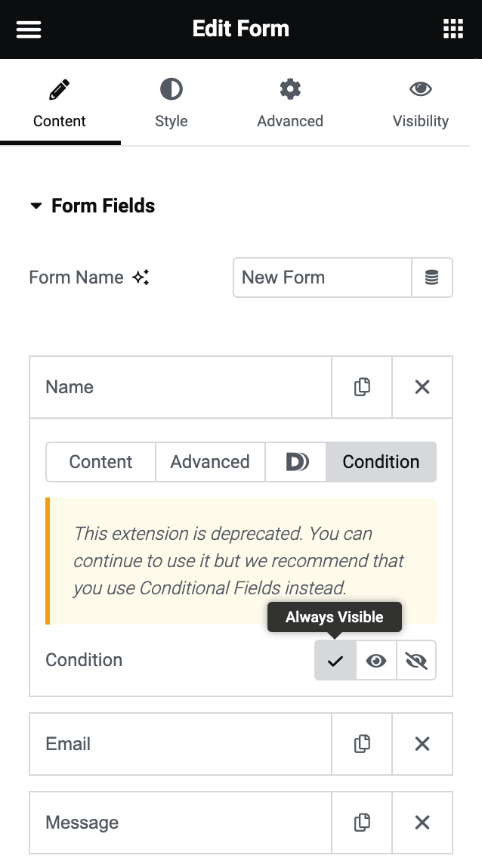Click the widgets grid icon top right
This screenshot has height=868, width=482.
click(x=453, y=29)
